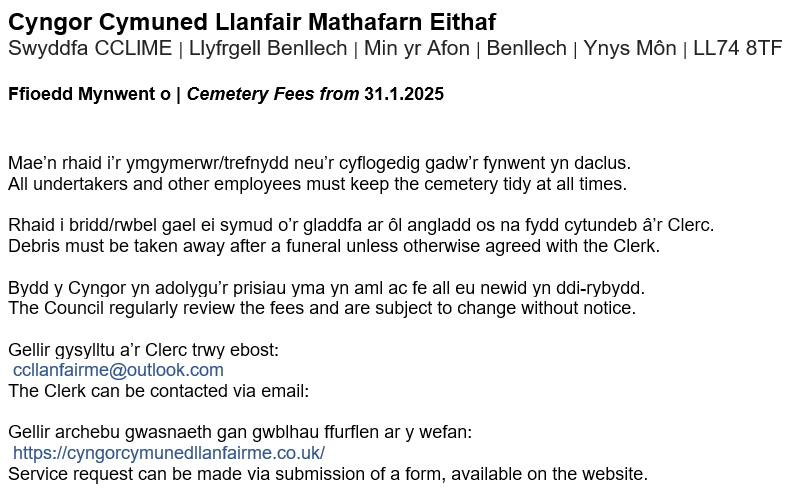Click the sentence The Council regularly review
This screenshot has height=502, width=788.
pos(321,308)
